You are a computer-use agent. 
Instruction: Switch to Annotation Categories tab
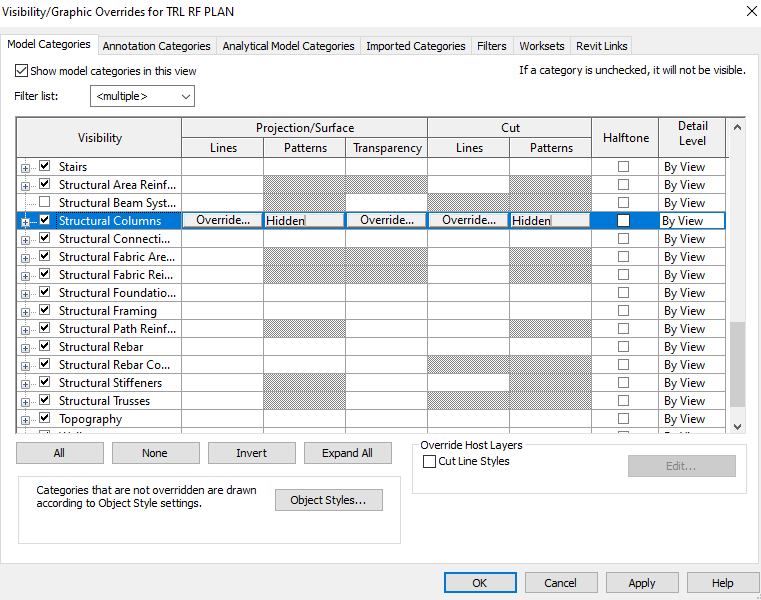coord(156,46)
